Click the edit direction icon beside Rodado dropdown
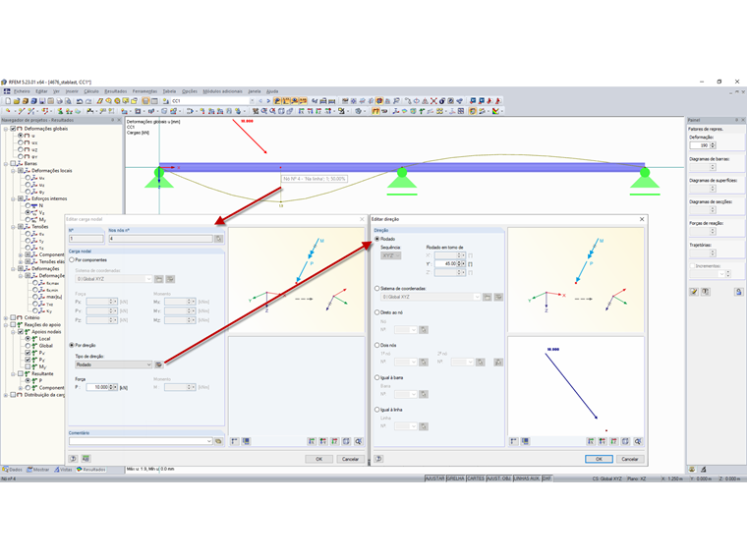Screen dimensions: 747x560 (158, 364)
